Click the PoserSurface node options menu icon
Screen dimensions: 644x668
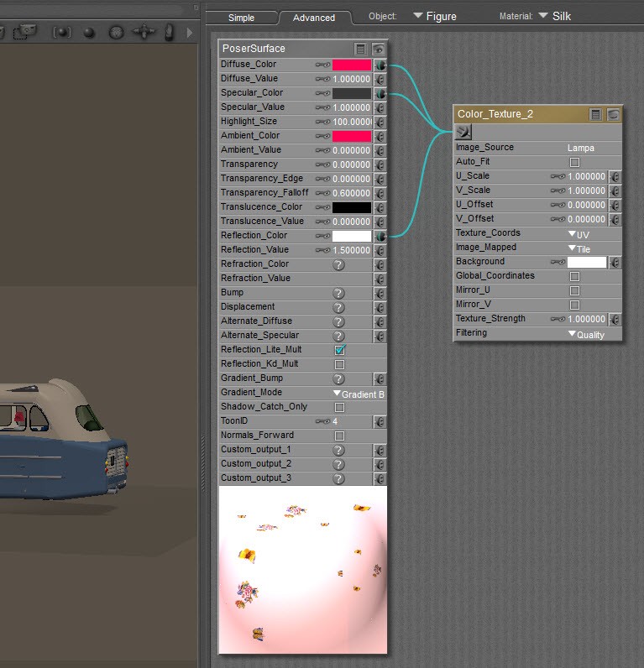[360, 49]
